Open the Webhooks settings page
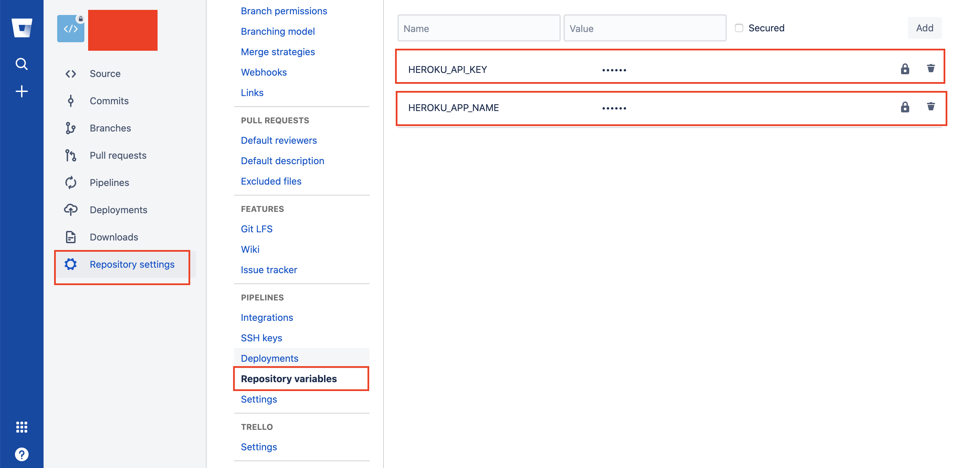 [264, 72]
